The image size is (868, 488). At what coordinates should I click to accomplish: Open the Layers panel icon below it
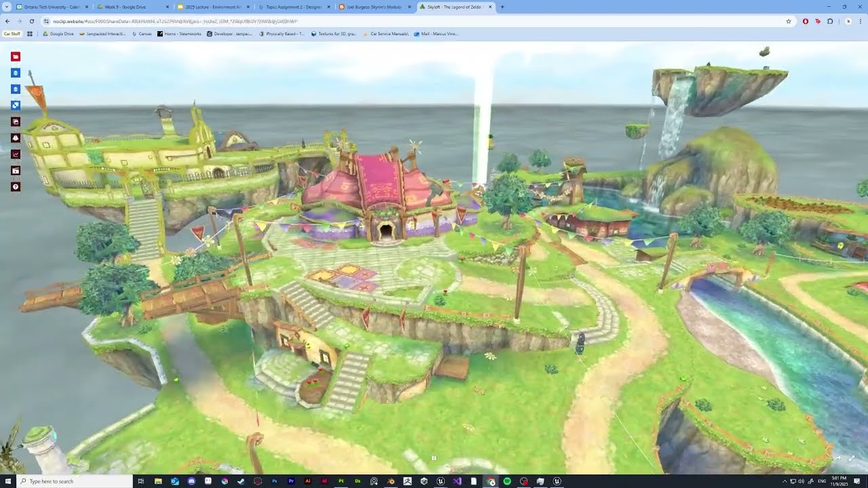pos(16,73)
